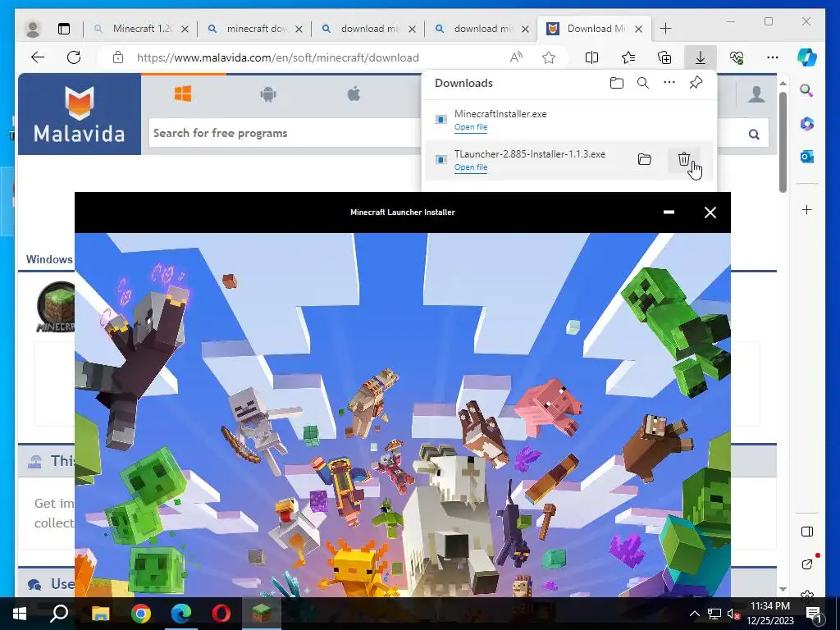The width and height of the screenshot is (840, 630).
Task: Open sidebar Search tool
Action: 806,90
